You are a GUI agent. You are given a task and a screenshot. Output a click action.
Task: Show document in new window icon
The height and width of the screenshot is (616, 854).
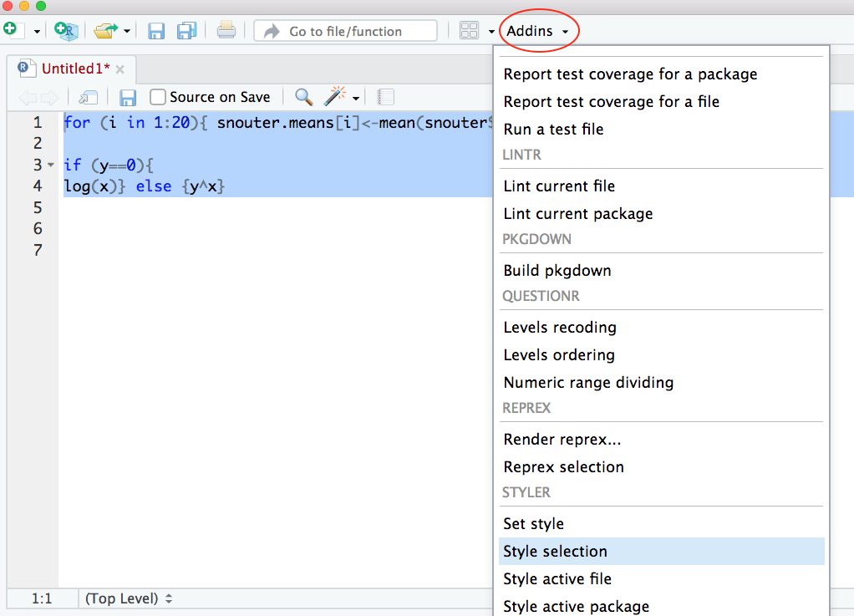click(88, 97)
